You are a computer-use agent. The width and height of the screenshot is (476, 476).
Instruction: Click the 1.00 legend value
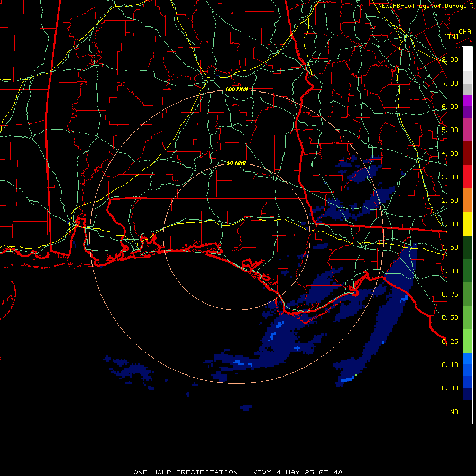click(x=450, y=271)
